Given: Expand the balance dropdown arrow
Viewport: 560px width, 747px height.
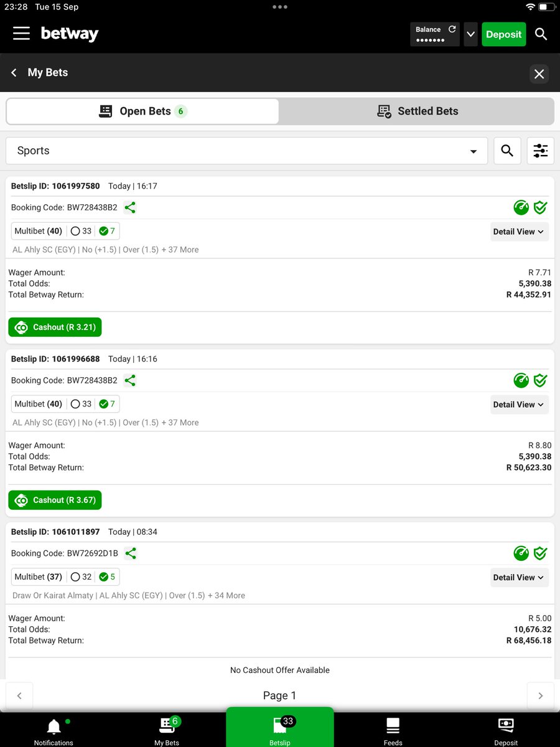Looking at the screenshot, I should click(x=471, y=35).
